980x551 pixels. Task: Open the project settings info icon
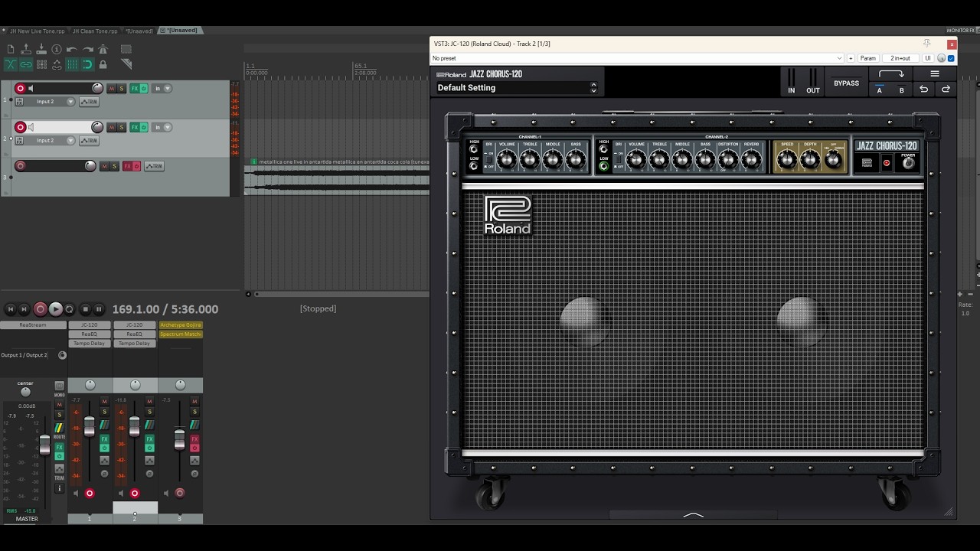coord(57,50)
